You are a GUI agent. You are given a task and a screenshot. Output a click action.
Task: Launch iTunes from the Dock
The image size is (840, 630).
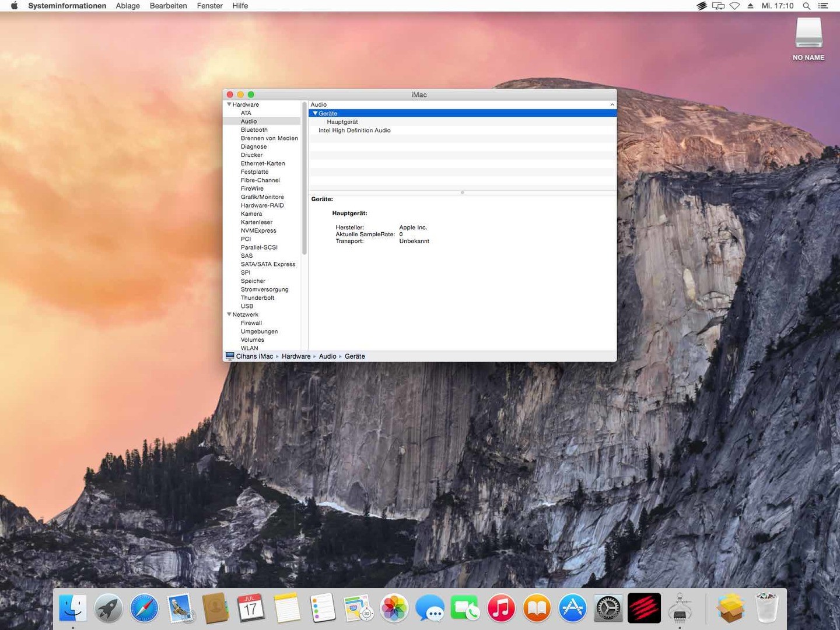click(x=501, y=608)
